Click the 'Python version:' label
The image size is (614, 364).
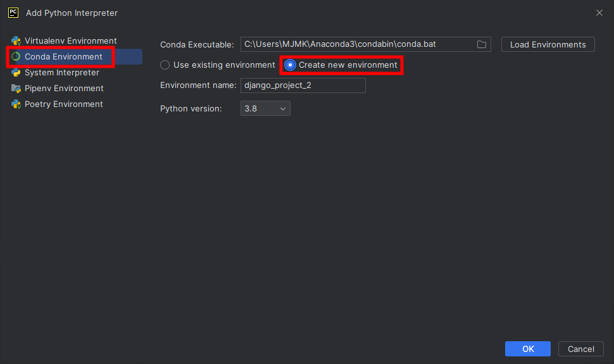[x=191, y=108]
